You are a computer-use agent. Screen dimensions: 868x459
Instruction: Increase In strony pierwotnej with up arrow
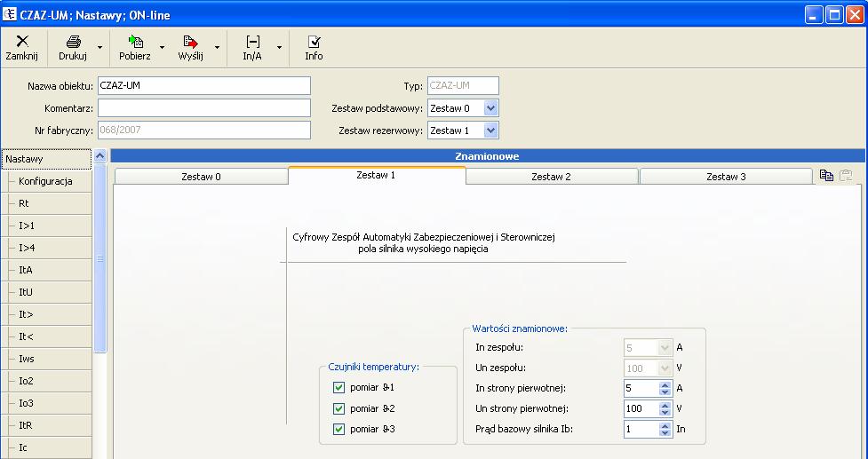coord(665,385)
